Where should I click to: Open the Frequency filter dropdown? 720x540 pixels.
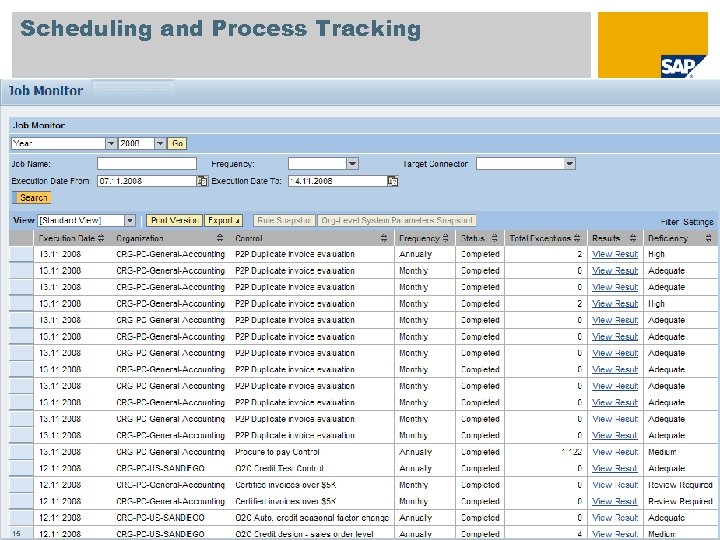pyautogui.click(x=353, y=163)
